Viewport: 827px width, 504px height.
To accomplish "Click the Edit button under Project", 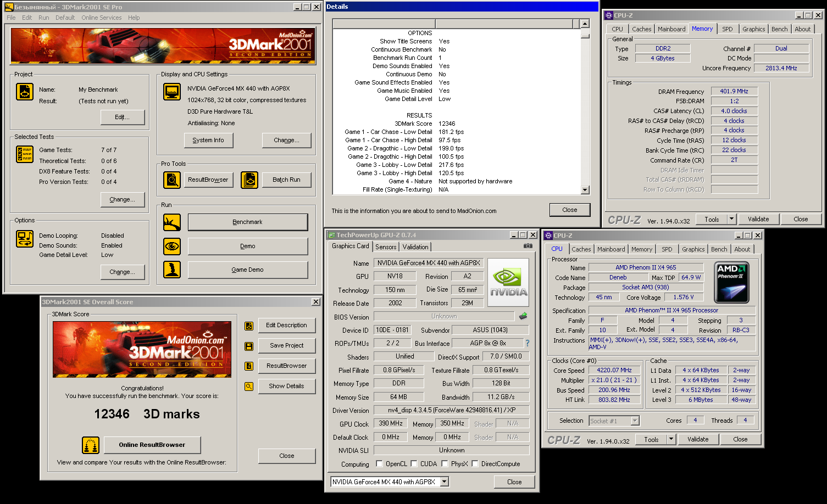I will pos(123,117).
